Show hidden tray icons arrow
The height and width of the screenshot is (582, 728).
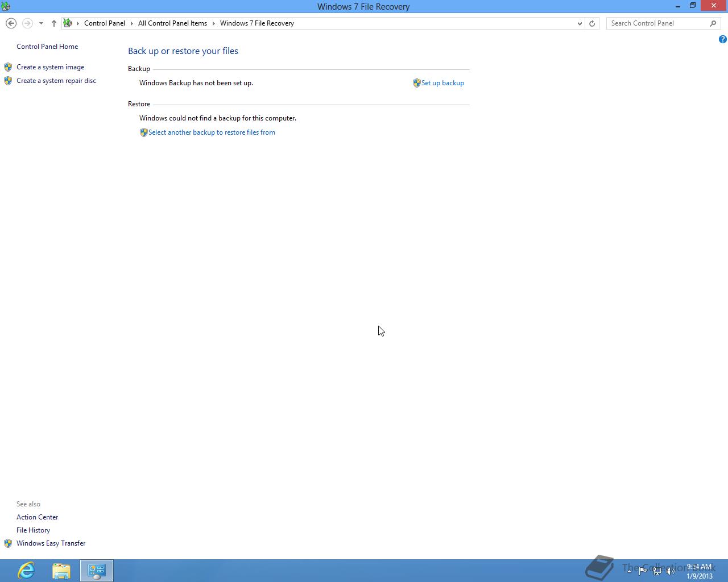(629, 571)
